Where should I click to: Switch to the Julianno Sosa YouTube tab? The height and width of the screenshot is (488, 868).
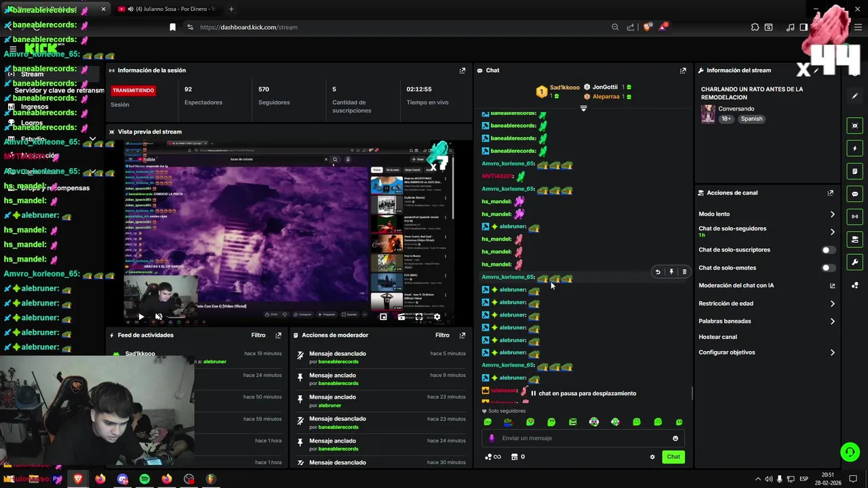click(166, 9)
